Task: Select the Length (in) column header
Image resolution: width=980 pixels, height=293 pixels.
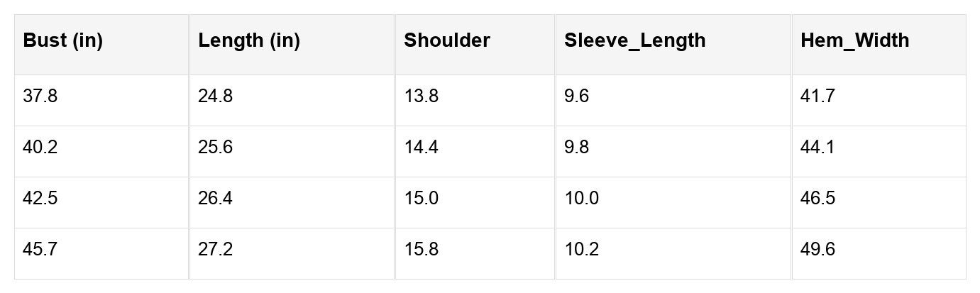Action: click(x=249, y=40)
